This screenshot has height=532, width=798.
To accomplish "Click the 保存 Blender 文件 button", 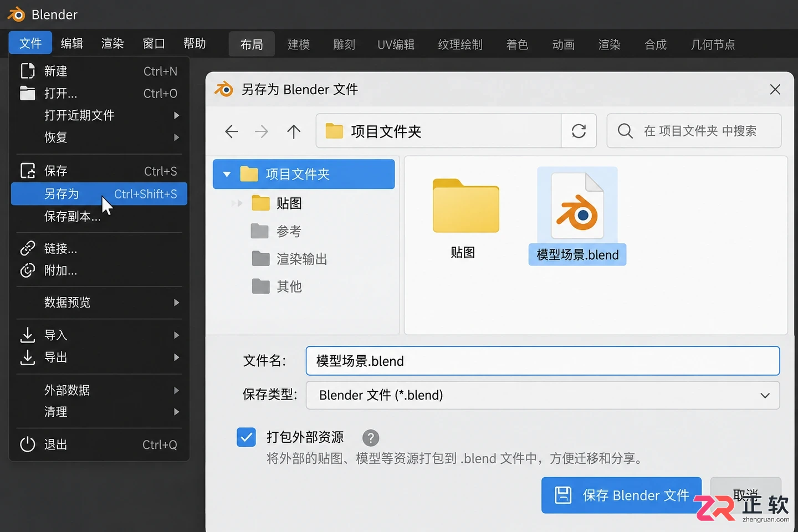I will (x=621, y=495).
